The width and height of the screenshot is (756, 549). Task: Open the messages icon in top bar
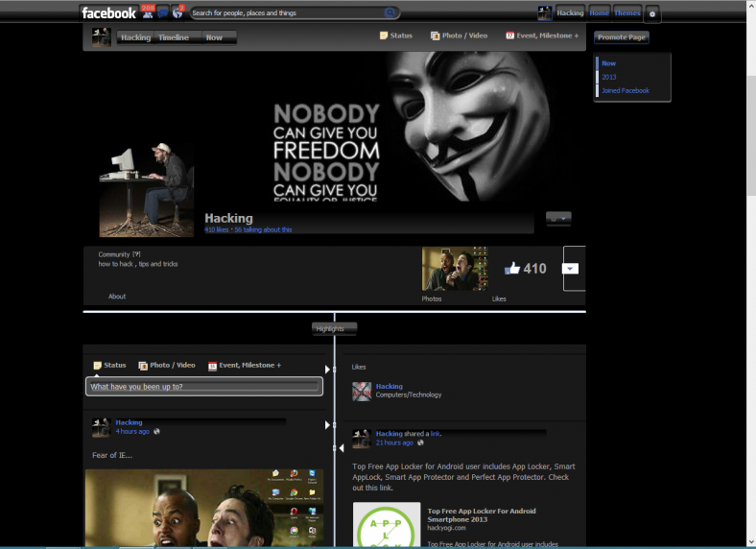pos(162,12)
